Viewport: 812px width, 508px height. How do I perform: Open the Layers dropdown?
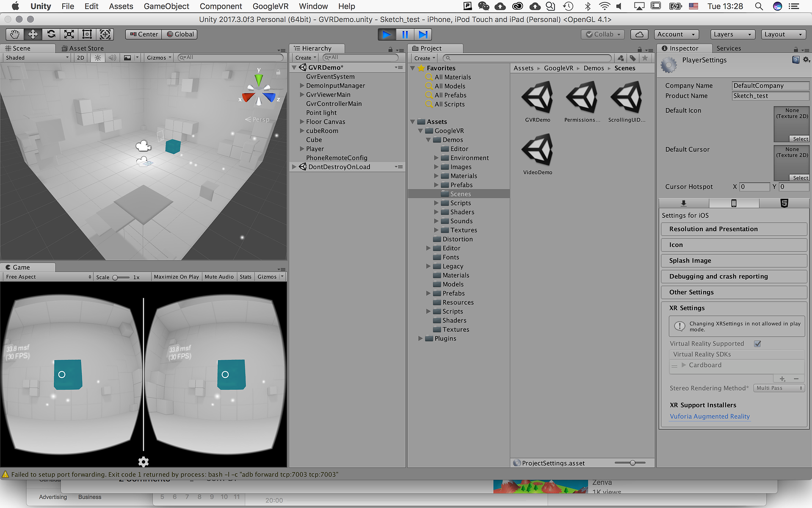732,34
